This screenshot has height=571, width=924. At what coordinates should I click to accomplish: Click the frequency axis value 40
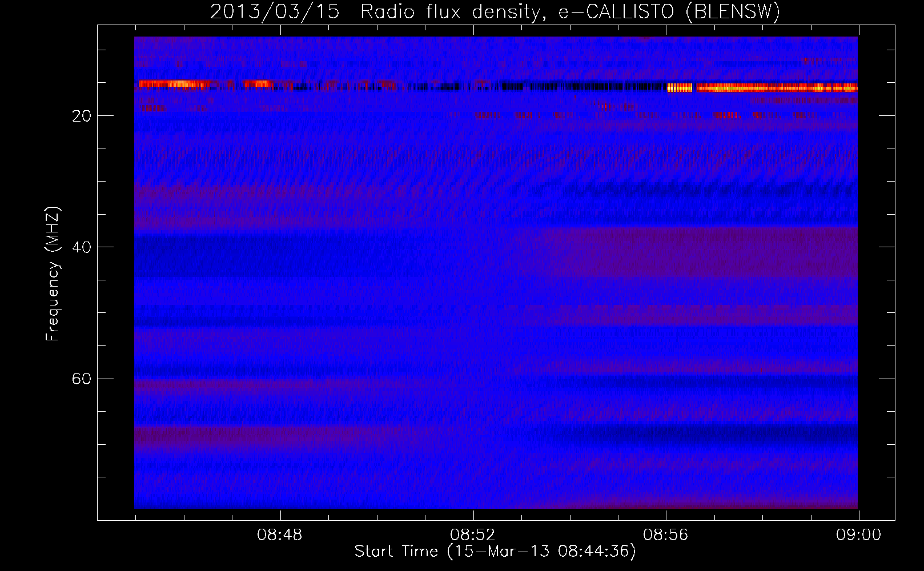click(82, 247)
